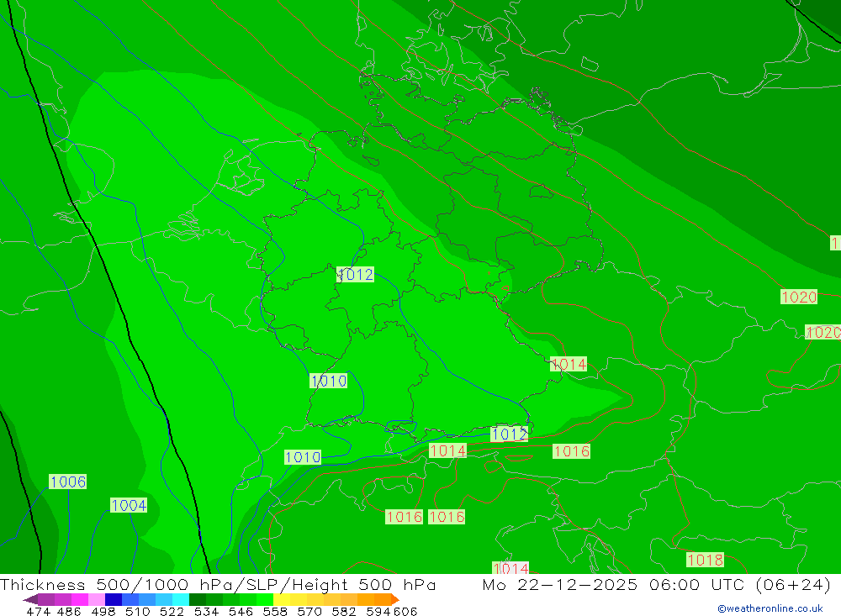Click the legend value 522
Screen dimensions: 841x616
coord(172,611)
